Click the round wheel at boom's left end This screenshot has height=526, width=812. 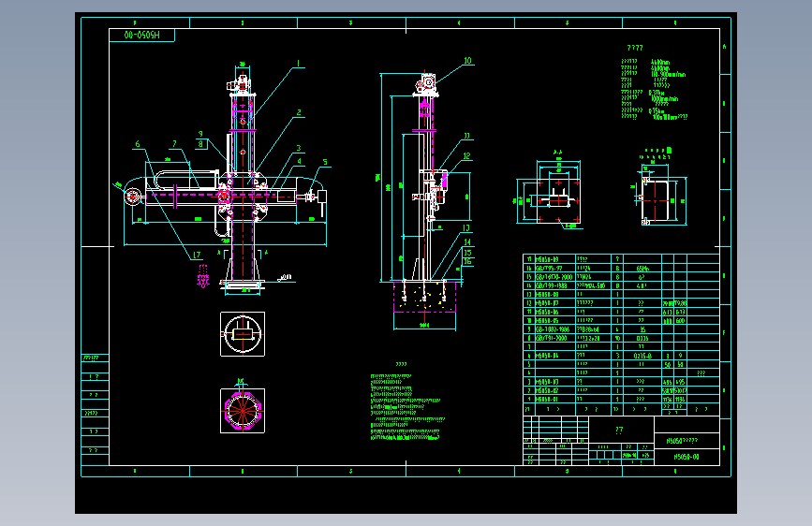click(x=133, y=197)
